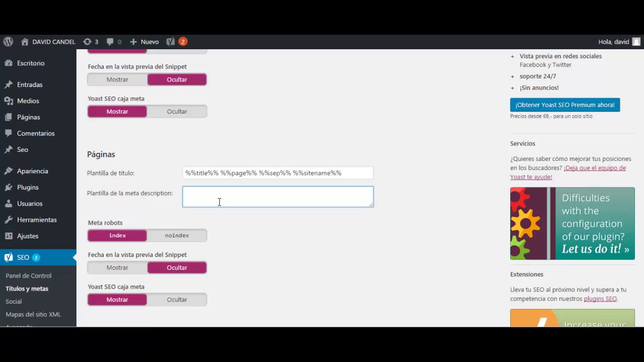
Task: Click the Ajustes settings icon
Action: click(x=9, y=236)
